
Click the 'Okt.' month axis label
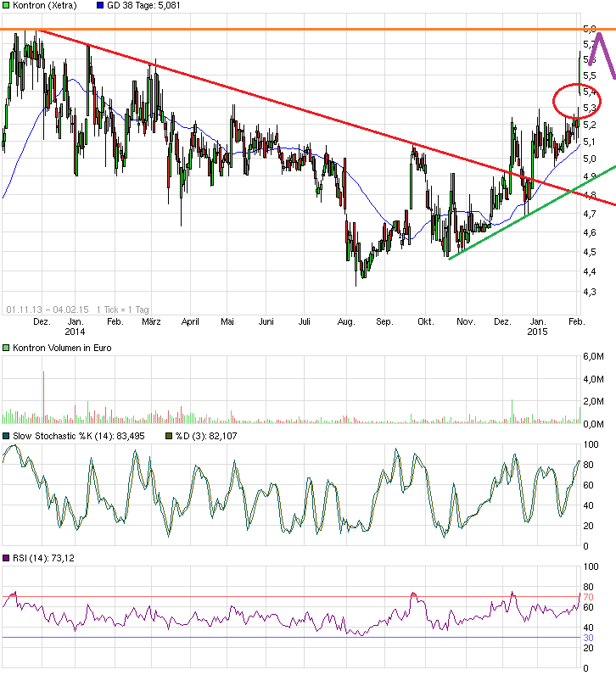[x=425, y=321]
